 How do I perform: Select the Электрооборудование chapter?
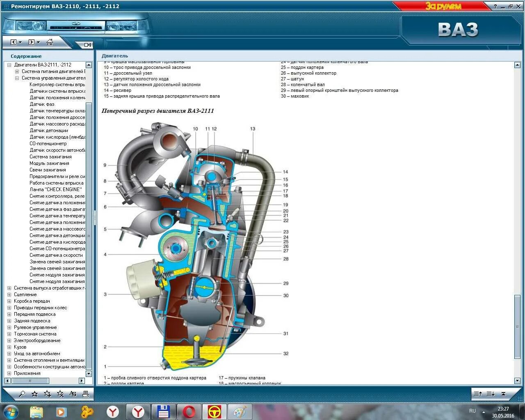(x=37, y=340)
